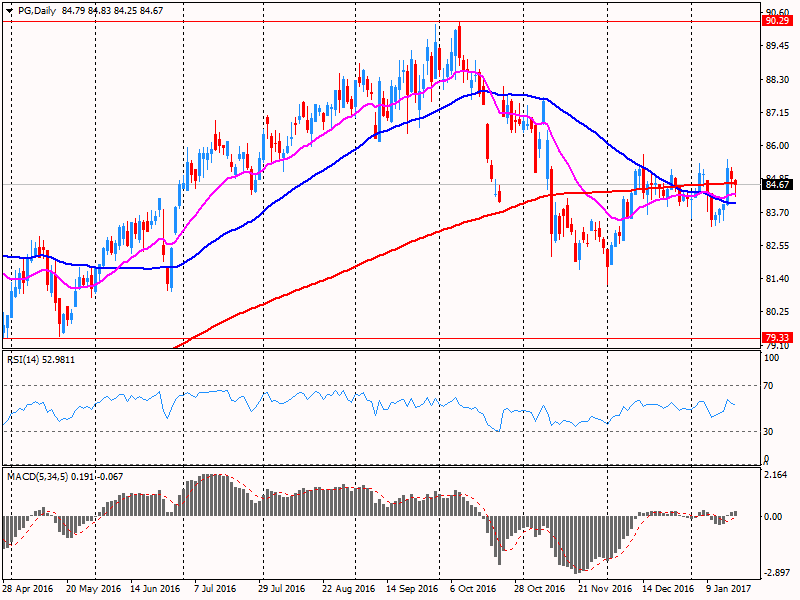The height and width of the screenshot is (600, 800).
Task: Select the MACD -2.897 scale label
Action: tap(776, 573)
